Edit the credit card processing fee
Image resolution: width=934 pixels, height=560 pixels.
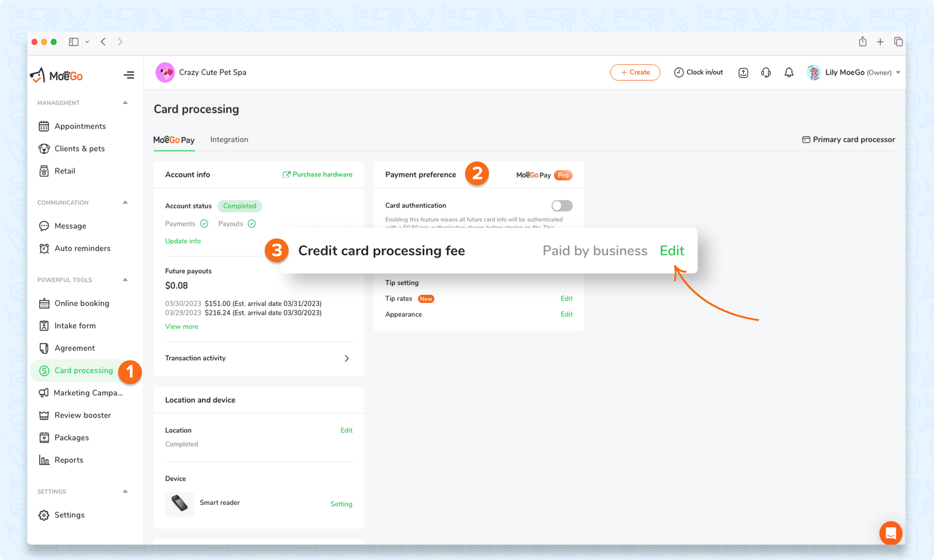[672, 251]
